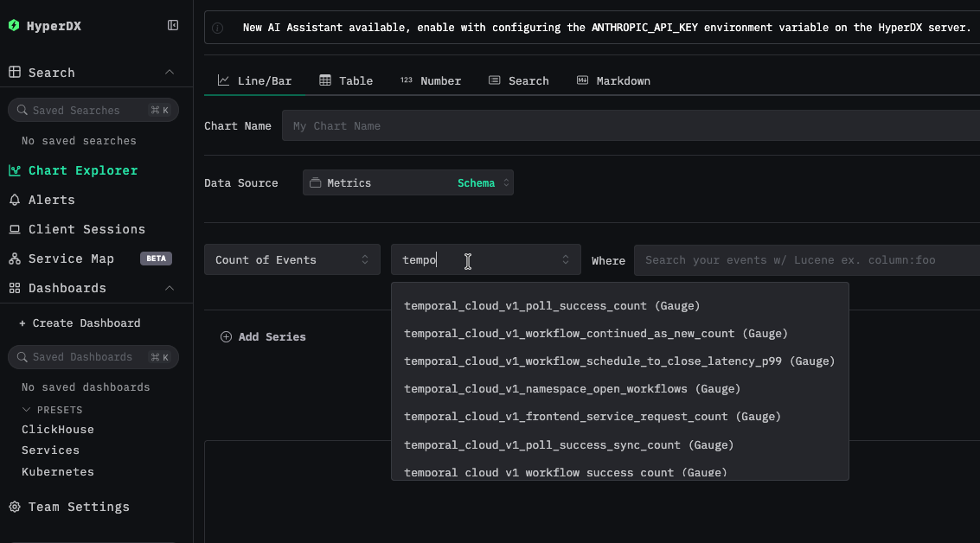980x543 pixels.
Task: Open Team Settings via the gear icon
Action: coord(15,506)
